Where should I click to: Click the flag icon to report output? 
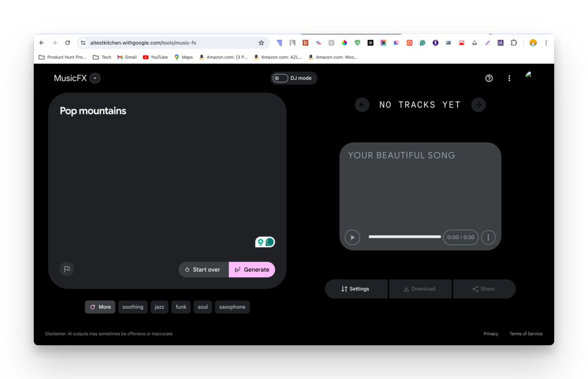coord(67,269)
